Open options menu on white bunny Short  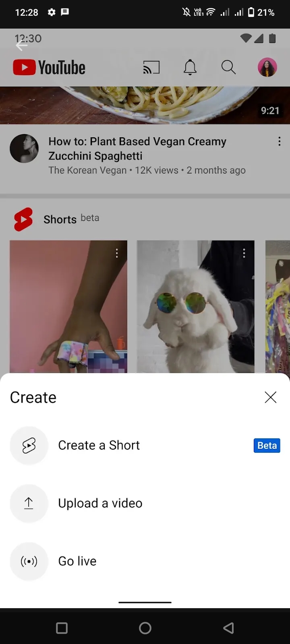click(244, 253)
